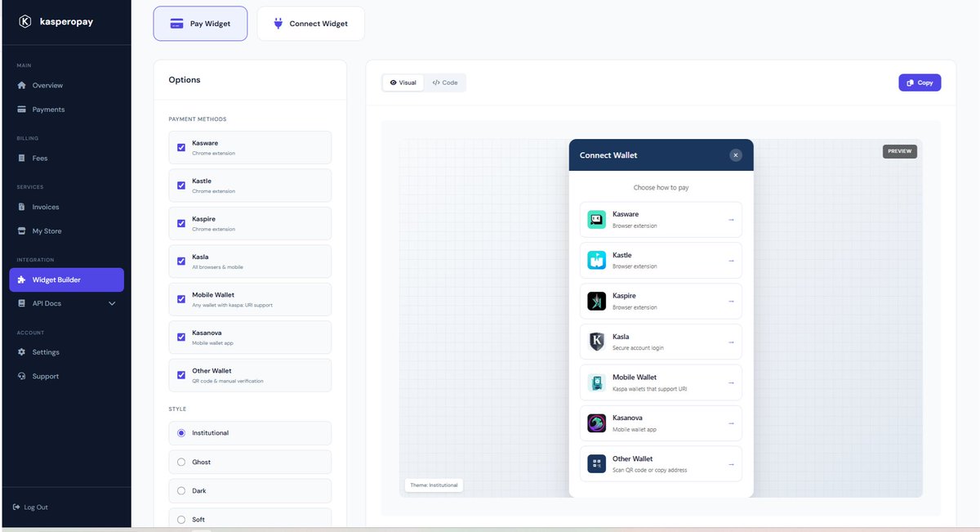Select the Dark style radio
This screenshot has width=980, height=532.
tap(181, 491)
